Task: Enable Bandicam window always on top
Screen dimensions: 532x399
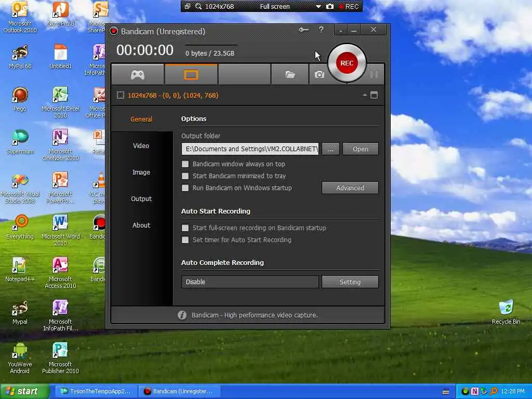Action: click(185, 164)
